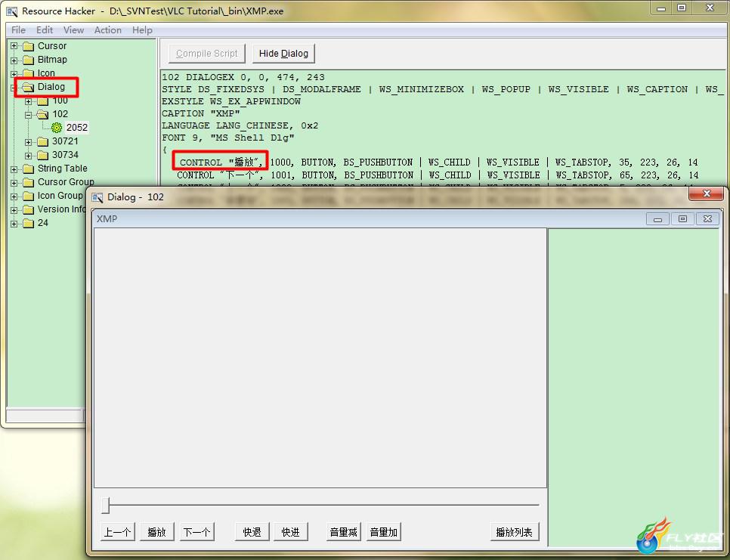The height and width of the screenshot is (560, 730).
Task: Click the FONT 9 script line
Action: coord(228,138)
